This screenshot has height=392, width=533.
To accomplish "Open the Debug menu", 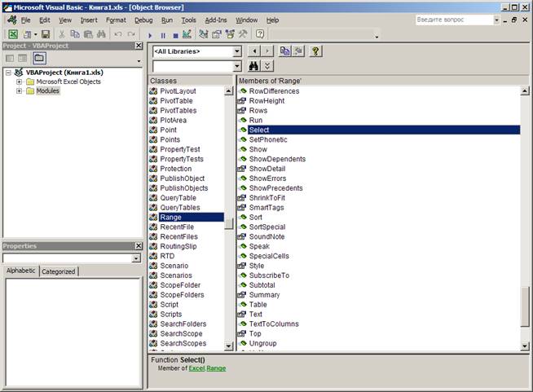I will pos(143,20).
